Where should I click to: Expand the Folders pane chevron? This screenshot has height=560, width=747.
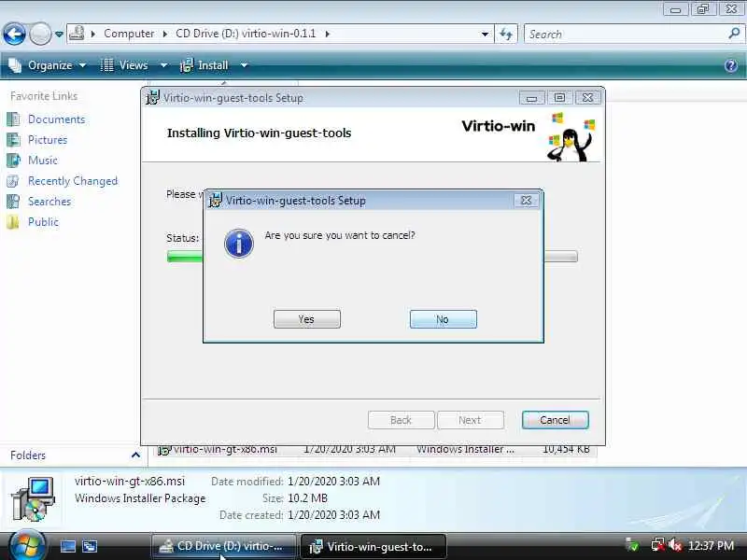point(135,455)
